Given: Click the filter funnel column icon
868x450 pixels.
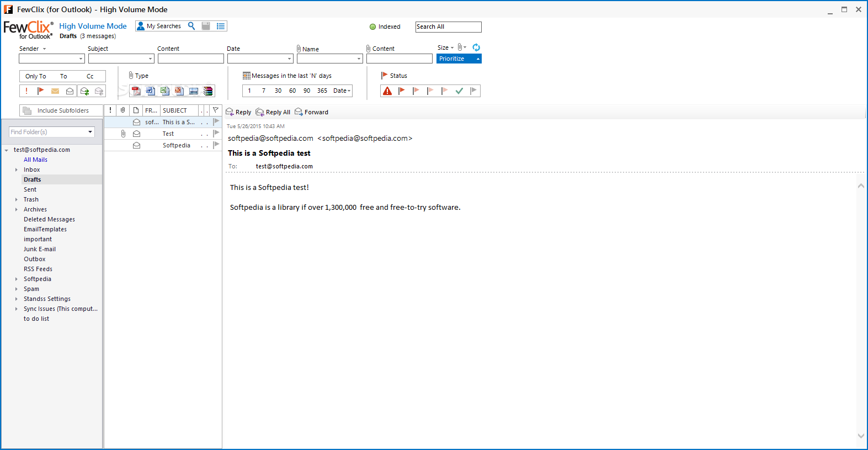Looking at the screenshot, I should pyautogui.click(x=216, y=110).
